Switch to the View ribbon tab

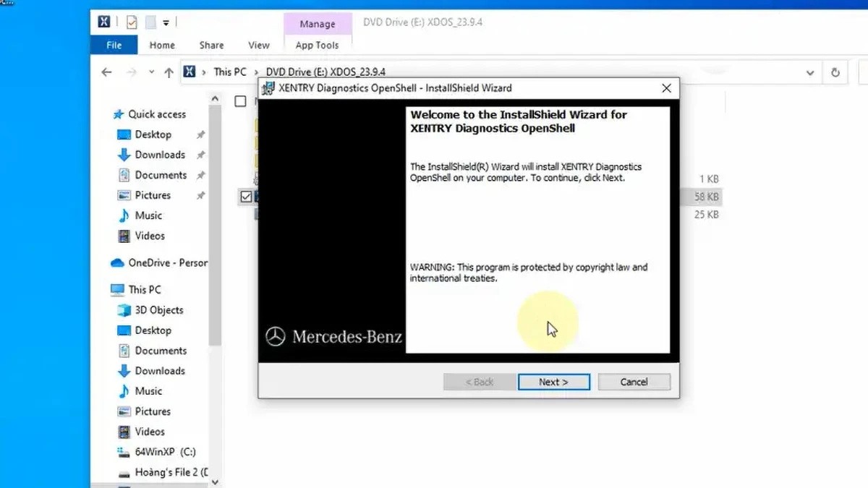click(x=258, y=45)
